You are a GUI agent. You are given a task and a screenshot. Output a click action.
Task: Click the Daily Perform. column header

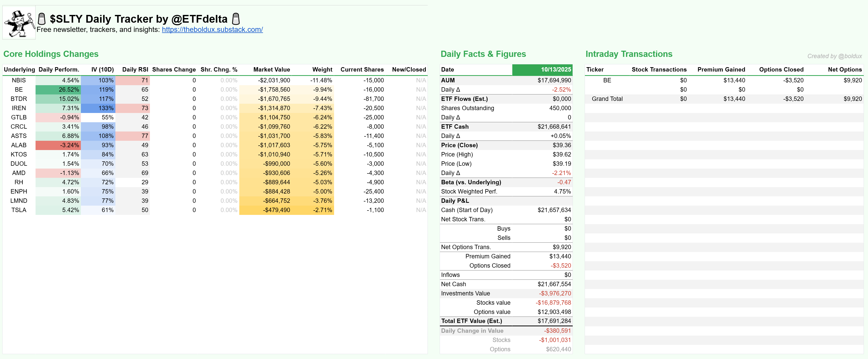[x=59, y=70]
